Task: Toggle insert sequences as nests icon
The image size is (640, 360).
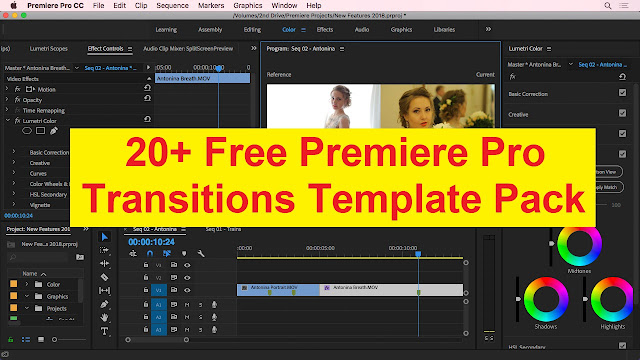Action: [x=133, y=253]
